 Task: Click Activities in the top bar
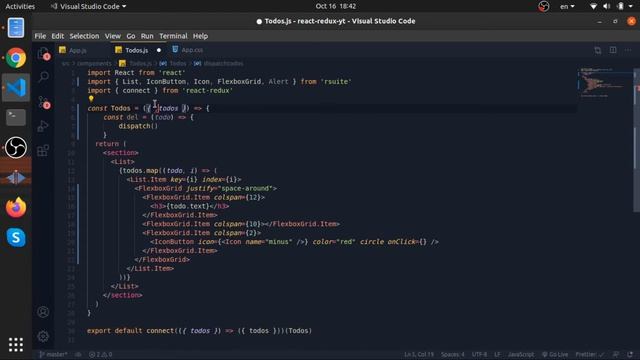pos(20,7)
